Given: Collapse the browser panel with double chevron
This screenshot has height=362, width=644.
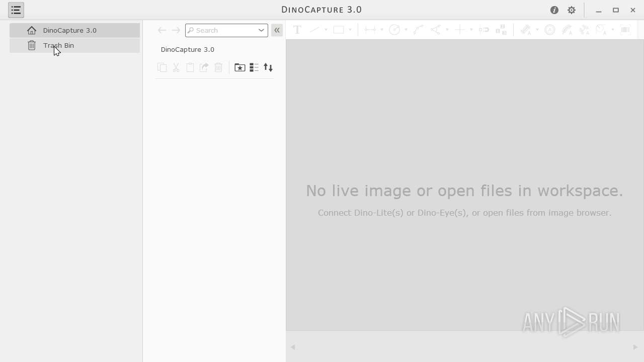Looking at the screenshot, I should [x=277, y=30].
